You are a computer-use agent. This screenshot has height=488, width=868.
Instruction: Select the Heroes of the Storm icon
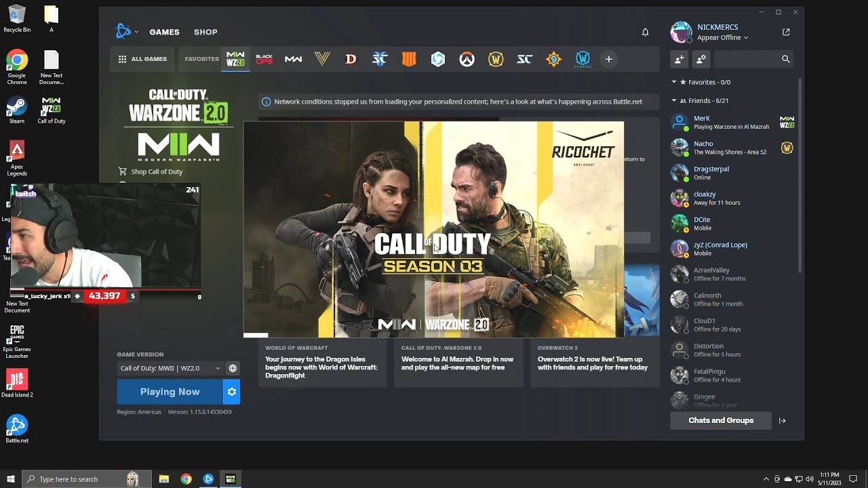coord(438,59)
